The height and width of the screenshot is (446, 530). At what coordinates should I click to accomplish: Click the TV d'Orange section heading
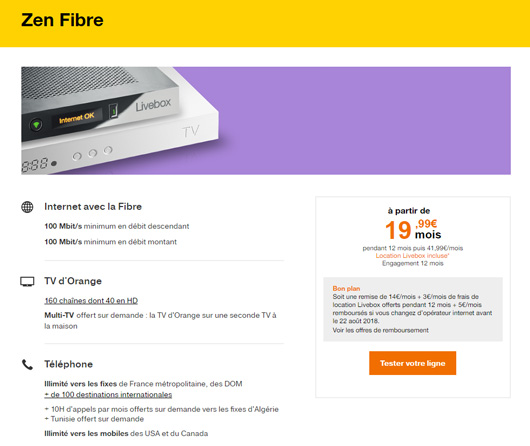[73, 281]
